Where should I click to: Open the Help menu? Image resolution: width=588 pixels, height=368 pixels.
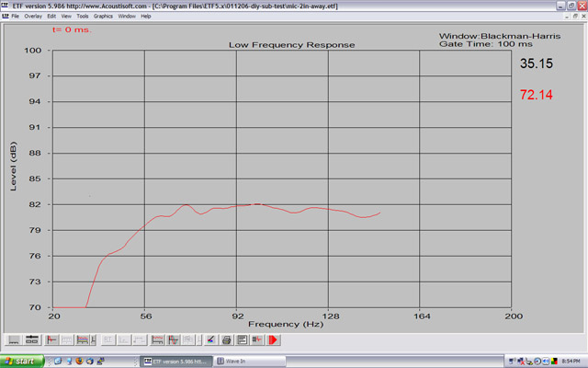click(x=145, y=17)
